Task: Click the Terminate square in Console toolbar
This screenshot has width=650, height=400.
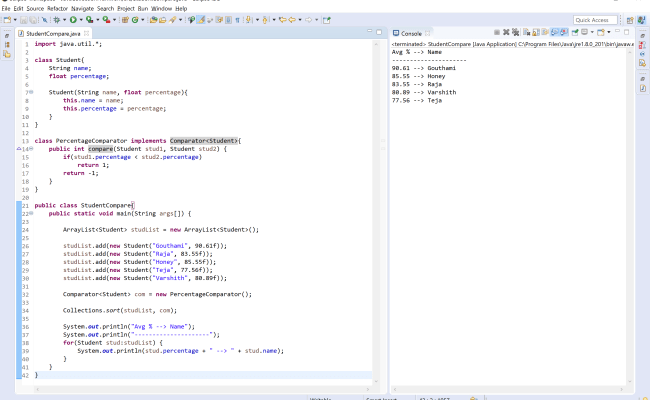Action: pyautogui.click(x=497, y=32)
